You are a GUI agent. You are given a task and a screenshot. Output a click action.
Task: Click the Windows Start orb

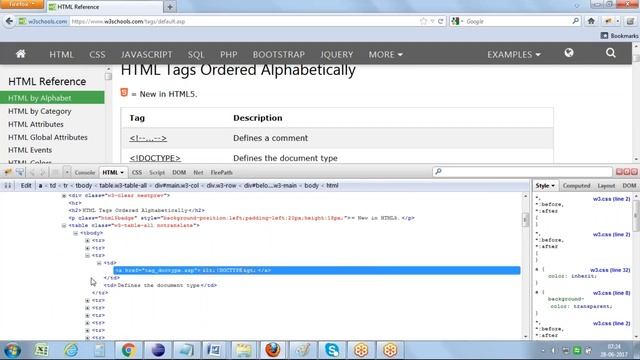tap(12, 350)
